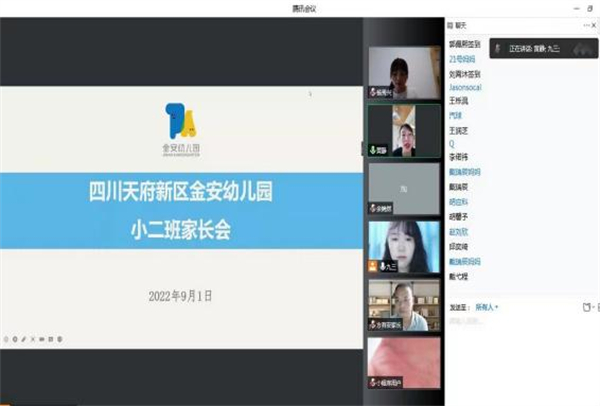600x406 pixels.
Task: Click the Jasonsocal name in chat
Action: pos(467,87)
